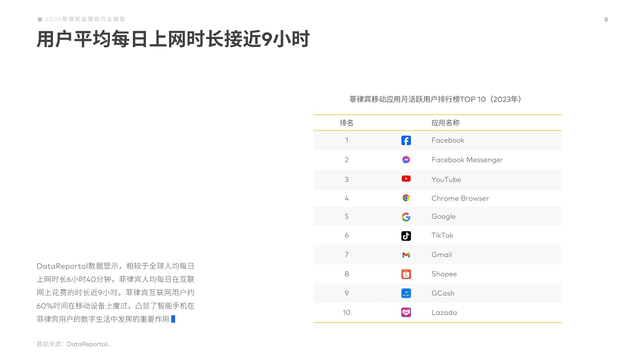Click the page number 8
The width and height of the screenshot is (644, 362).
[x=606, y=19]
